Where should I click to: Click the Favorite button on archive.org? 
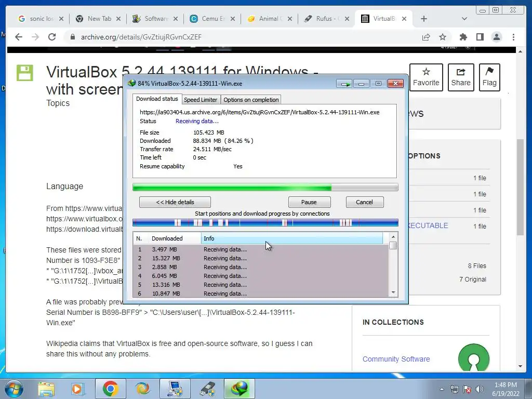pyautogui.click(x=426, y=77)
